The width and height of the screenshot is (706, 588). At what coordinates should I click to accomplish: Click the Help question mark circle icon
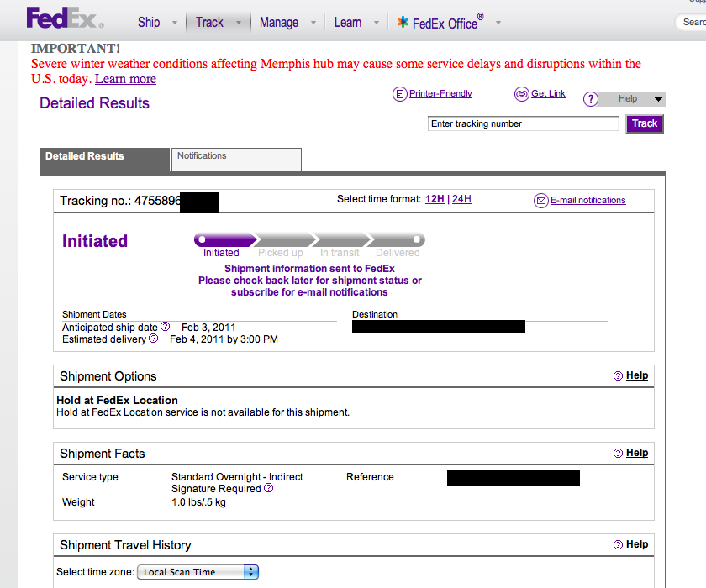pos(591,99)
